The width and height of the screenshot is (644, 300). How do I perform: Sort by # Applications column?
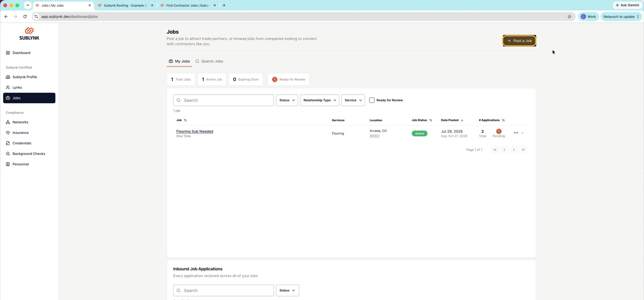pyautogui.click(x=492, y=120)
